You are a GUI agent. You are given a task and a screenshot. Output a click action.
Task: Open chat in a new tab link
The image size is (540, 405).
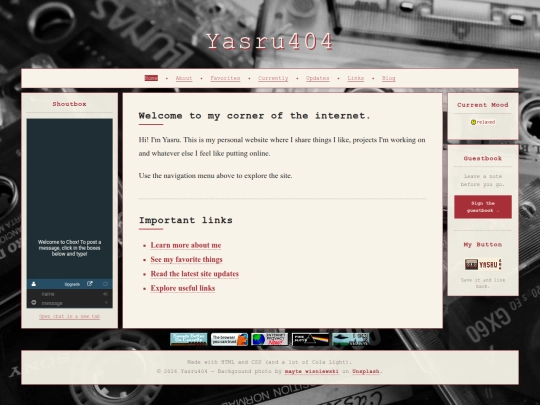[70, 316]
